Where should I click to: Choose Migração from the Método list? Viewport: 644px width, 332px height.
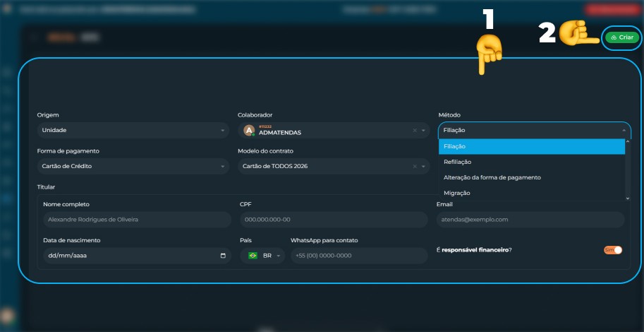click(x=531, y=193)
